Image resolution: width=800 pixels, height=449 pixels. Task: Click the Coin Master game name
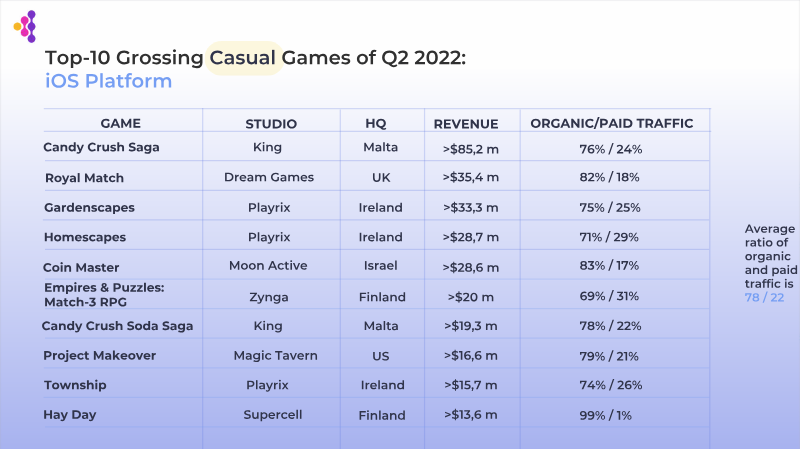coord(83,267)
